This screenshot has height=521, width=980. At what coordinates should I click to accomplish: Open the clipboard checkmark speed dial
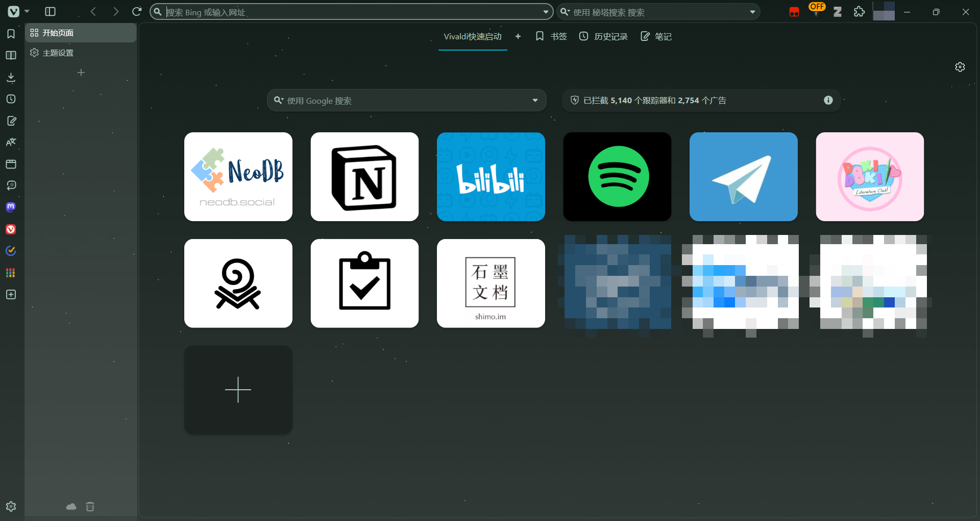click(364, 283)
